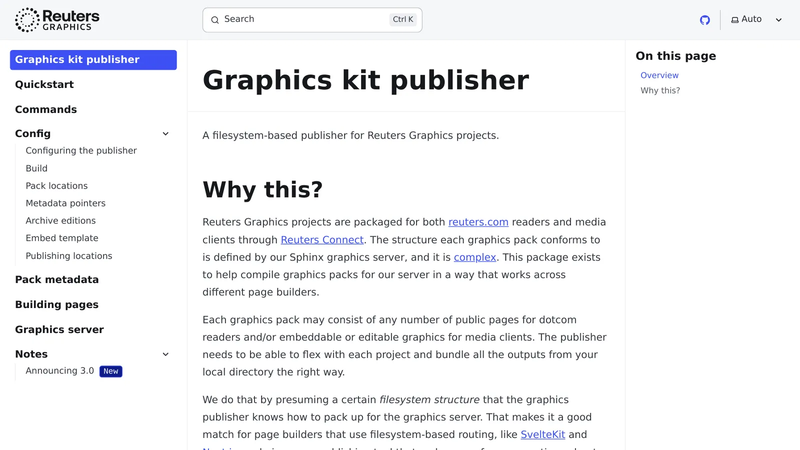Image resolution: width=800 pixels, height=450 pixels.
Task: Click the laptop icon beside Auto
Action: coord(735,20)
